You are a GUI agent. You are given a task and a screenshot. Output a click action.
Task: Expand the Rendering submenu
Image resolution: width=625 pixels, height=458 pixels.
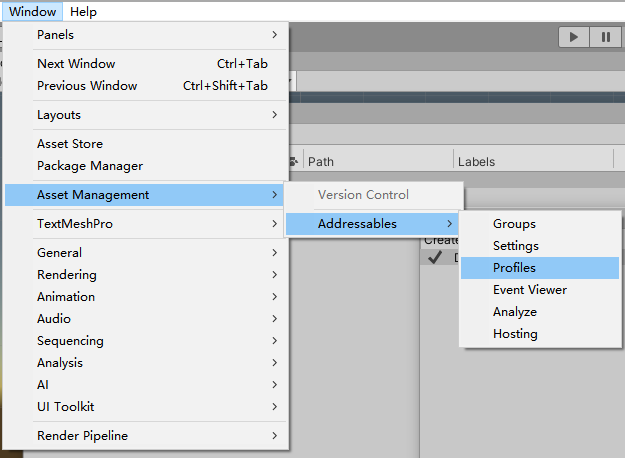[145, 275]
